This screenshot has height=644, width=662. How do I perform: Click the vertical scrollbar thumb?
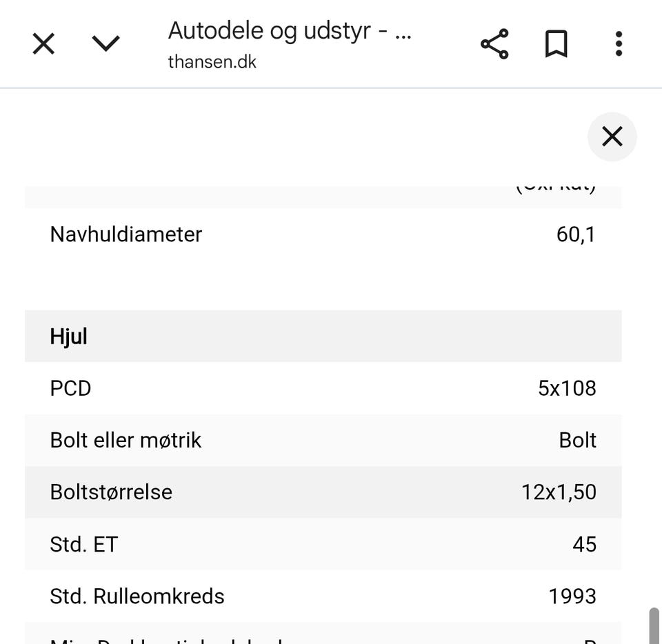pyautogui.click(x=654, y=625)
